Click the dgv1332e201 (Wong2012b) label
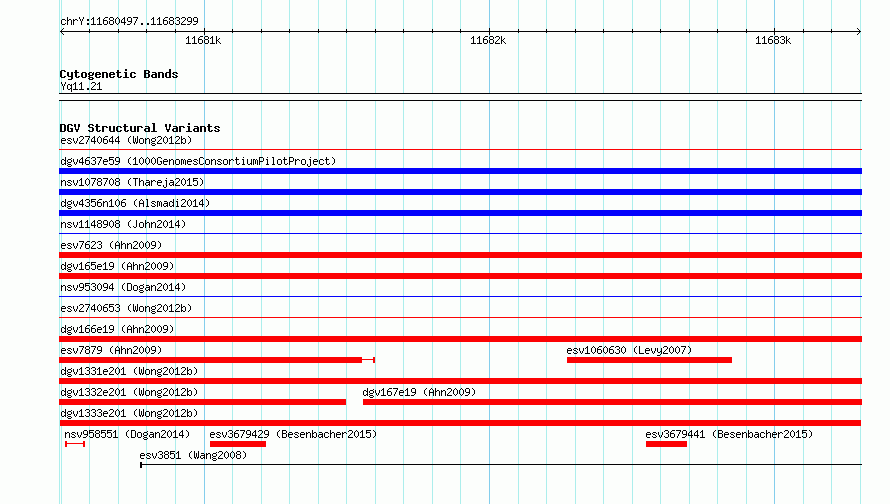 coord(129,392)
